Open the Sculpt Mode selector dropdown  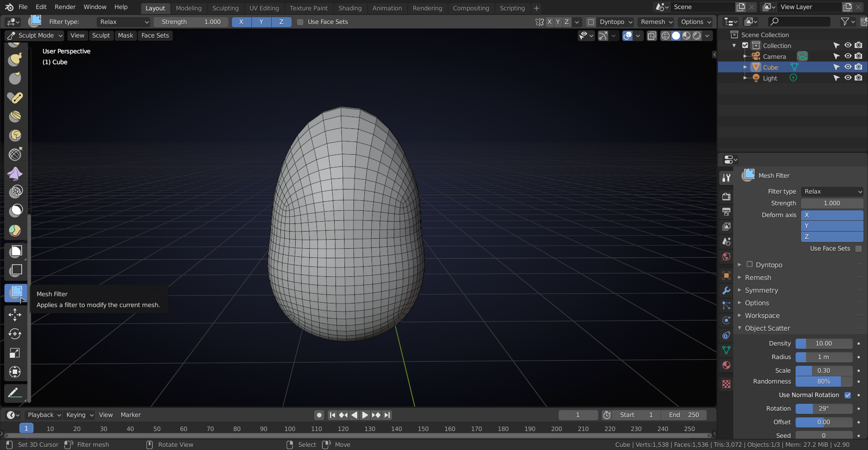point(35,36)
